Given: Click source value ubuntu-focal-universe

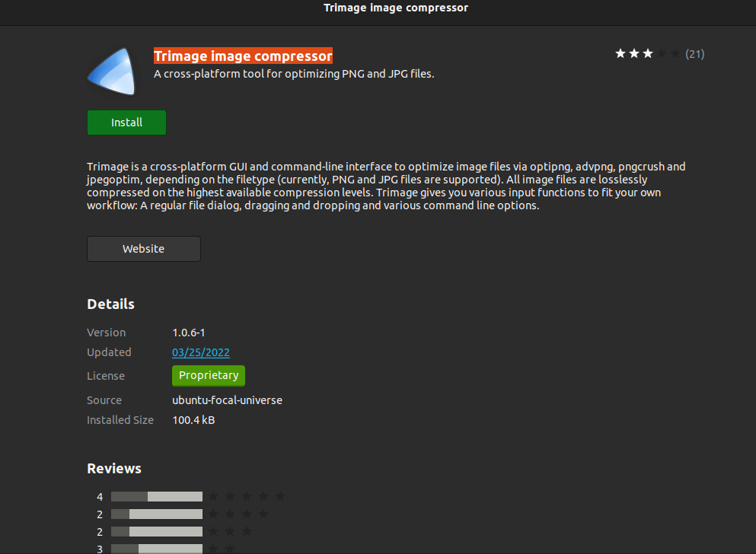Looking at the screenshot, I should coord(227,400).
